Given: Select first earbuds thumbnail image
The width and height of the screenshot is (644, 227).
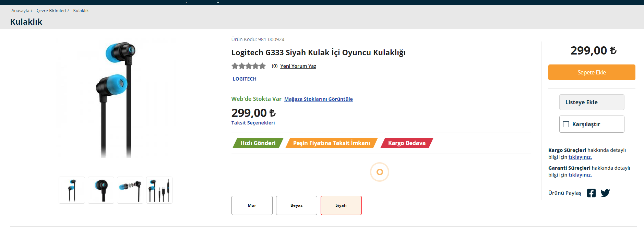Looking at the screenshot, I should click(x=72, y=190).
